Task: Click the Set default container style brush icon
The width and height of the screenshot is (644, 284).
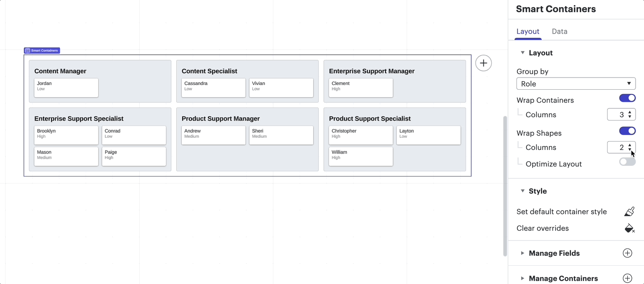Action: point(629,211)
